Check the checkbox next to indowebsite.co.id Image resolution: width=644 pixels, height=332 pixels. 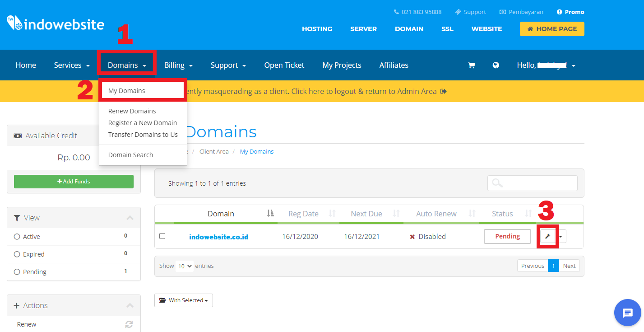pos(162,236)
